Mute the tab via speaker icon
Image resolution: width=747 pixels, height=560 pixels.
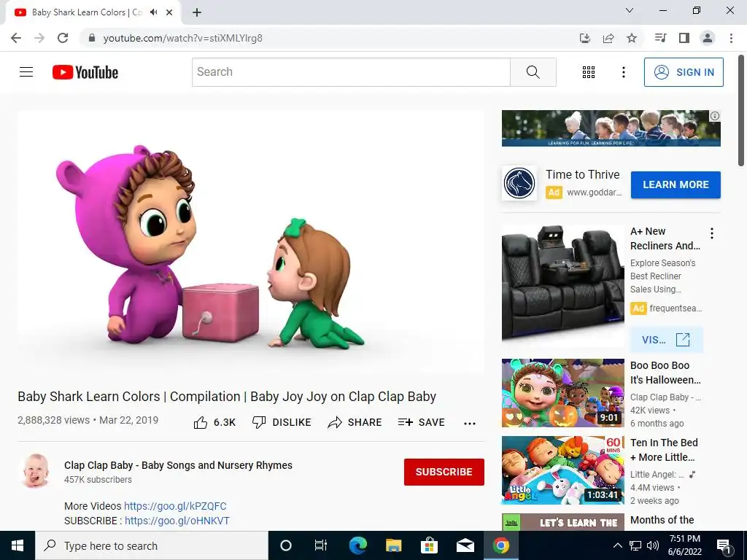click(153, 12)
